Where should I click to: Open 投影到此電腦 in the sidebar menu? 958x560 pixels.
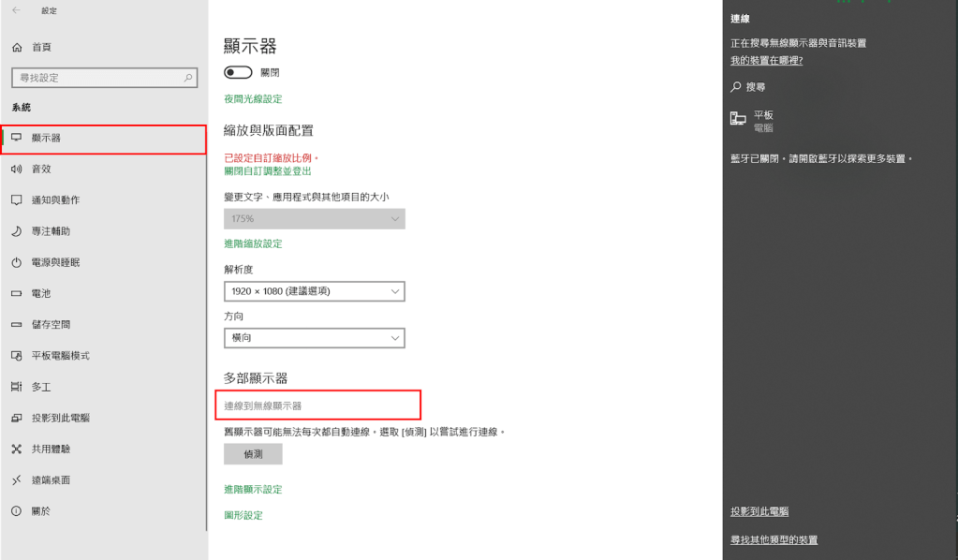click(60, 418)
